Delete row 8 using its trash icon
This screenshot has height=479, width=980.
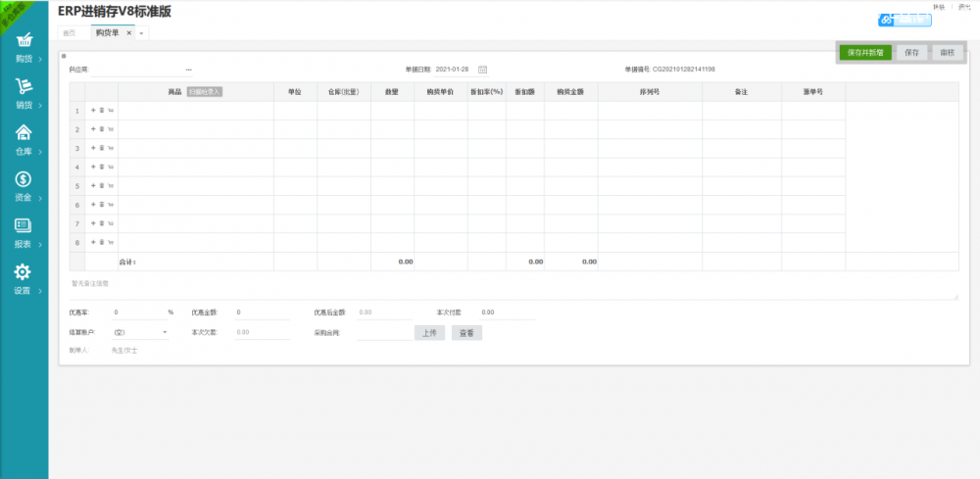[x=101, y=242]
